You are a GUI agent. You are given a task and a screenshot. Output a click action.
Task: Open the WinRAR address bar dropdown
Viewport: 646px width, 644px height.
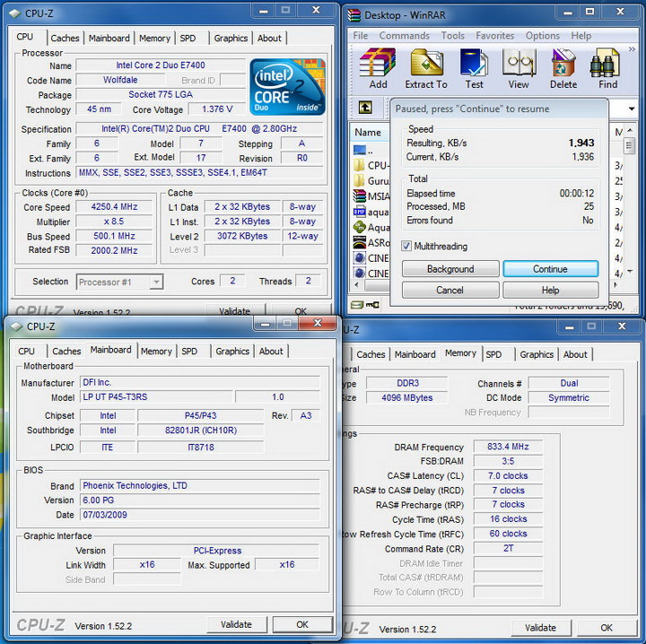[631, 109]
